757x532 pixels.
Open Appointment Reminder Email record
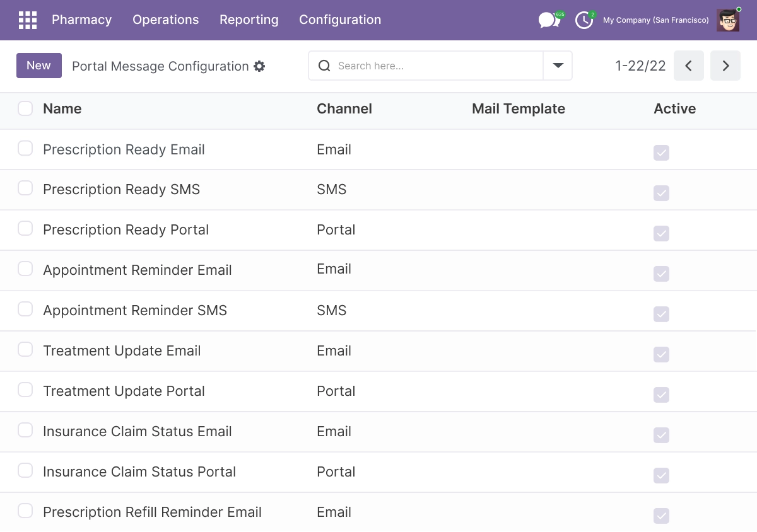138,270
